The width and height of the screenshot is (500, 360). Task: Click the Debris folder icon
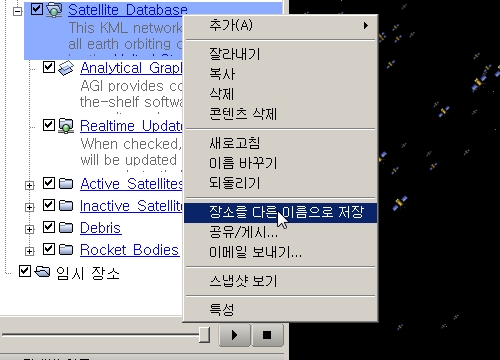[66, 228]
